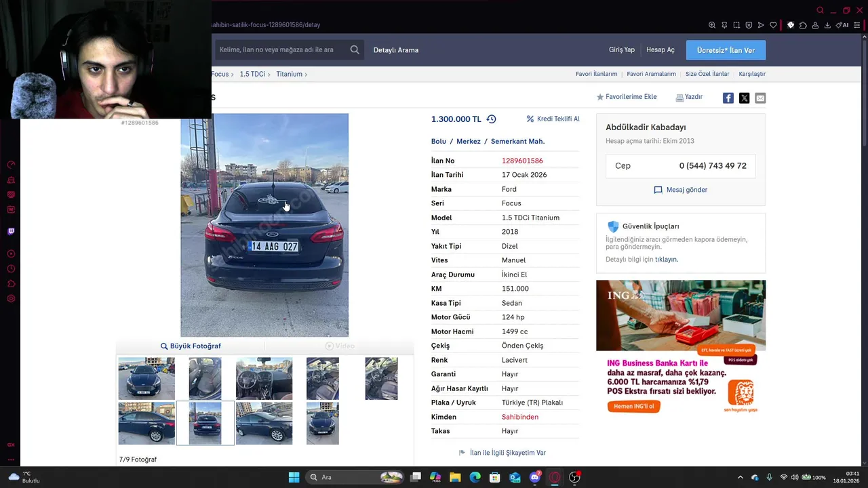The width and height of the screenshot is (868, 488).
Task: Open the AI assistant in browser toolbar
Action: (843, 25)
